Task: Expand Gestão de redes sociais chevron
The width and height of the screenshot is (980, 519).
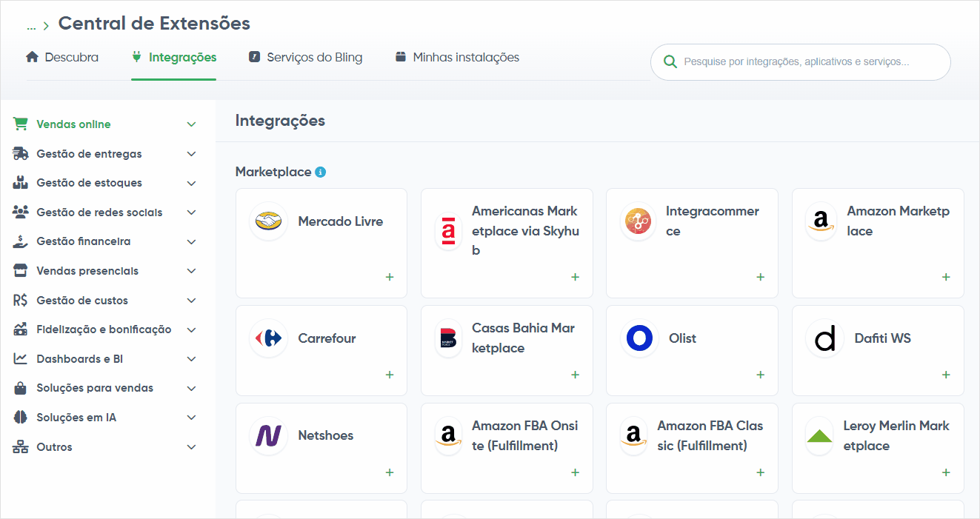Action: tap(192, 212)
